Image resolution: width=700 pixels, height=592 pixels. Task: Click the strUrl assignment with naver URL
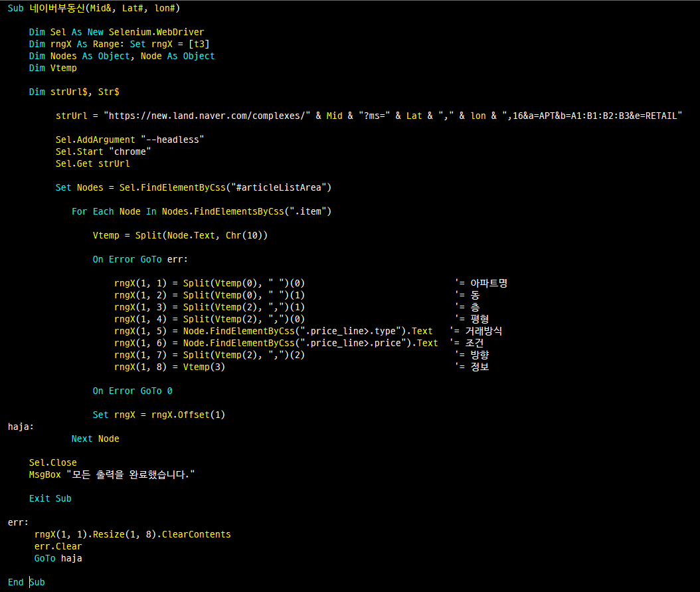369,116
